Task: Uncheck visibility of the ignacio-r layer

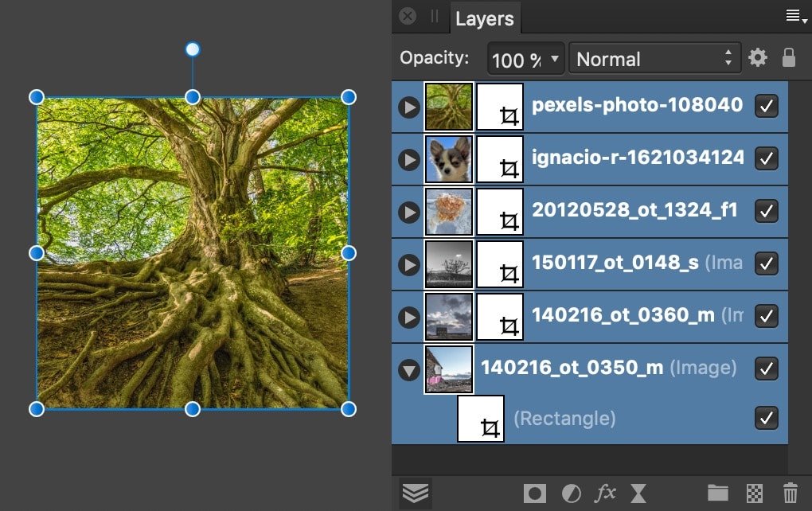Action: [766, 158]
